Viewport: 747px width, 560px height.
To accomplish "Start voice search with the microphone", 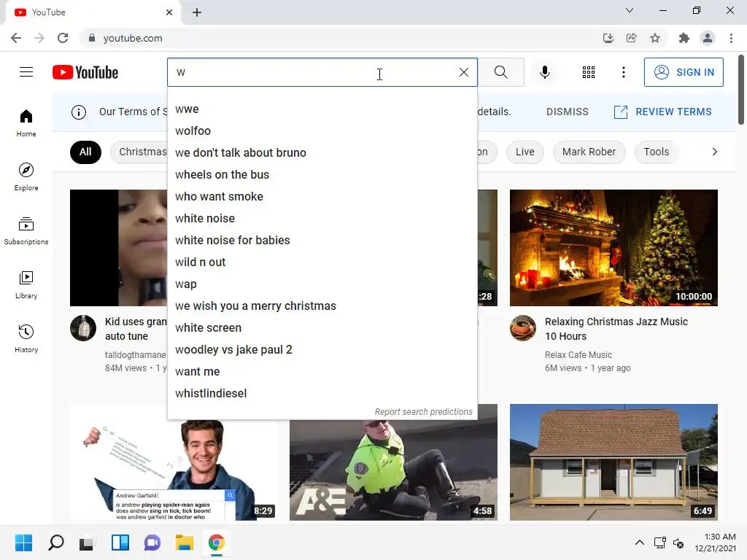I will tap(544, 72).
